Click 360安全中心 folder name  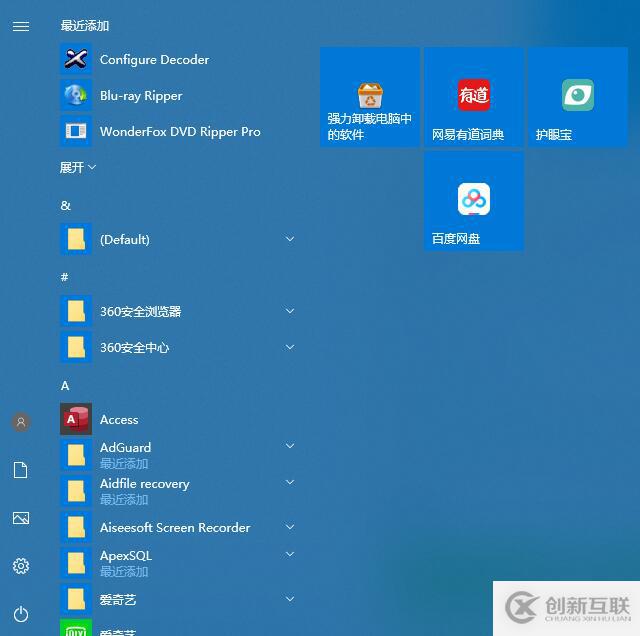pos(134,348)
